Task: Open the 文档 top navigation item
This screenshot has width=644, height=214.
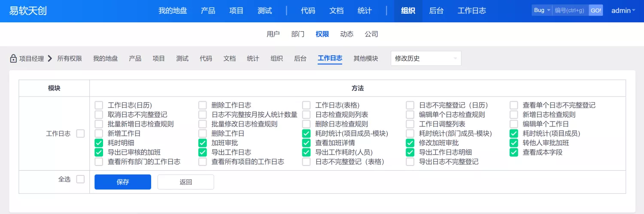Action: tap(337, 11)
